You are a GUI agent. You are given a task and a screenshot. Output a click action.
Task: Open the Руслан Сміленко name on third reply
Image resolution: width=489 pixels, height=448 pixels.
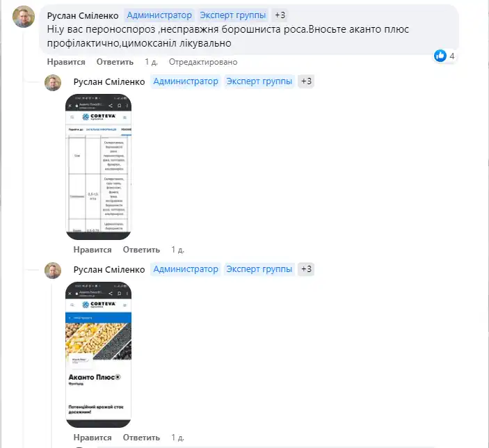pos(109,269)
